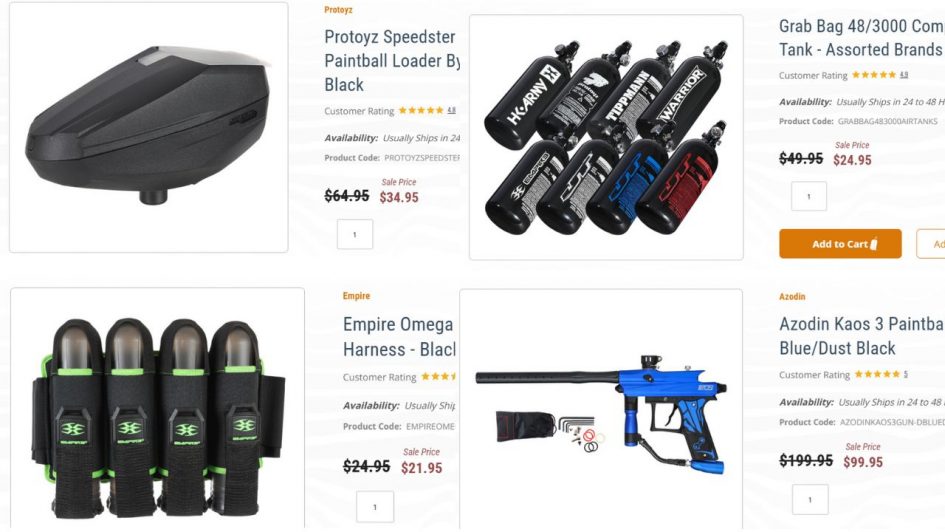Open the Grab Bag air tanks image
The height and width of the screenshot is (532, 945).
coord(606,137)
